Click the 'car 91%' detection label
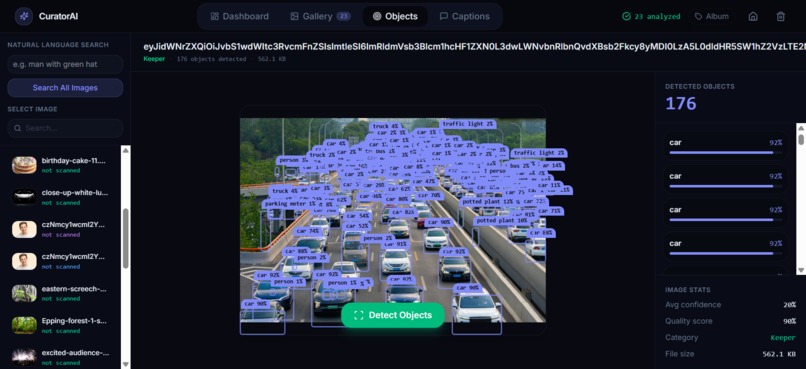806x369 pixels. coord(396,244)
